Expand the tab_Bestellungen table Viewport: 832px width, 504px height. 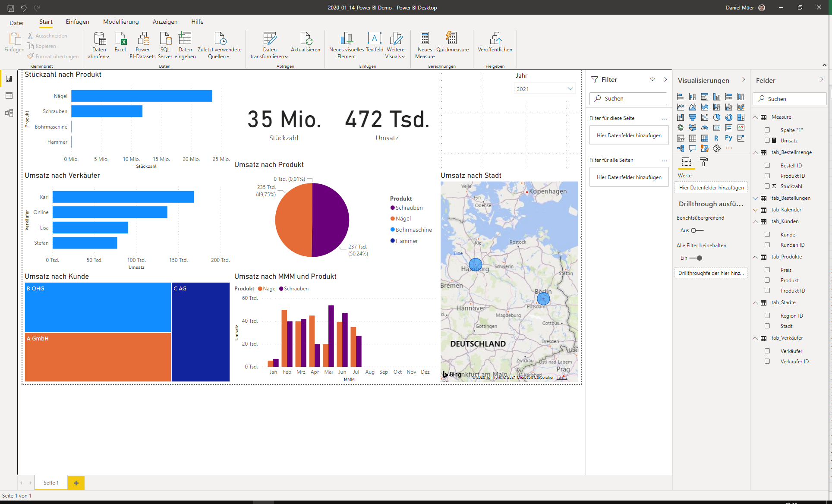point(755,198)
